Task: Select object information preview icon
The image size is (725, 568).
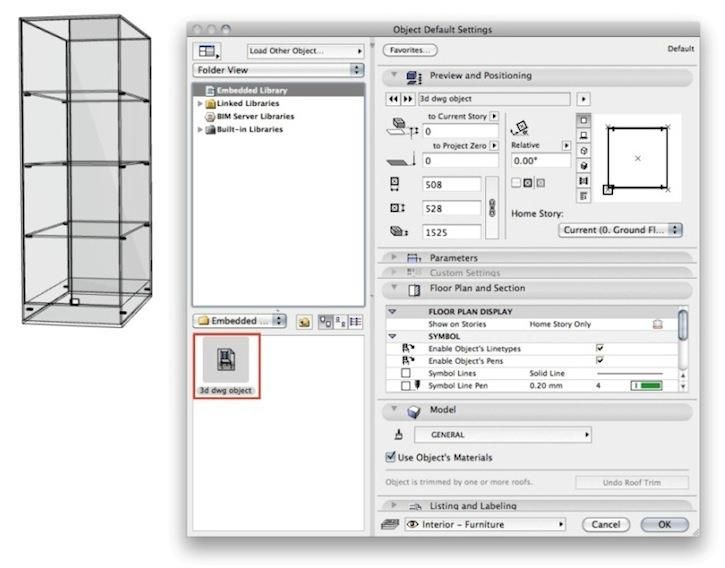Action: pyautogui.click(x=584, y=196)
